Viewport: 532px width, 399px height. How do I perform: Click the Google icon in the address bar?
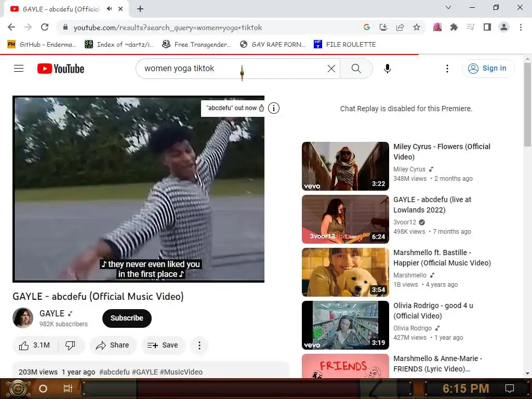(x=366, y=27)
